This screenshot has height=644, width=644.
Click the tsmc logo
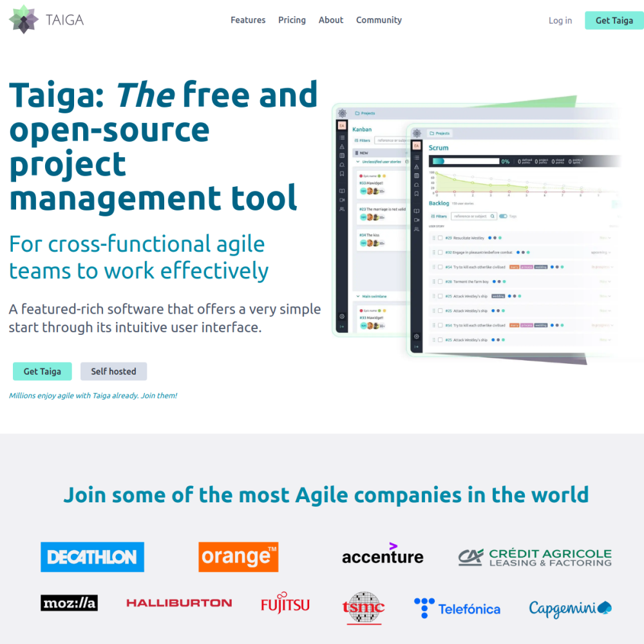[364, 608]
